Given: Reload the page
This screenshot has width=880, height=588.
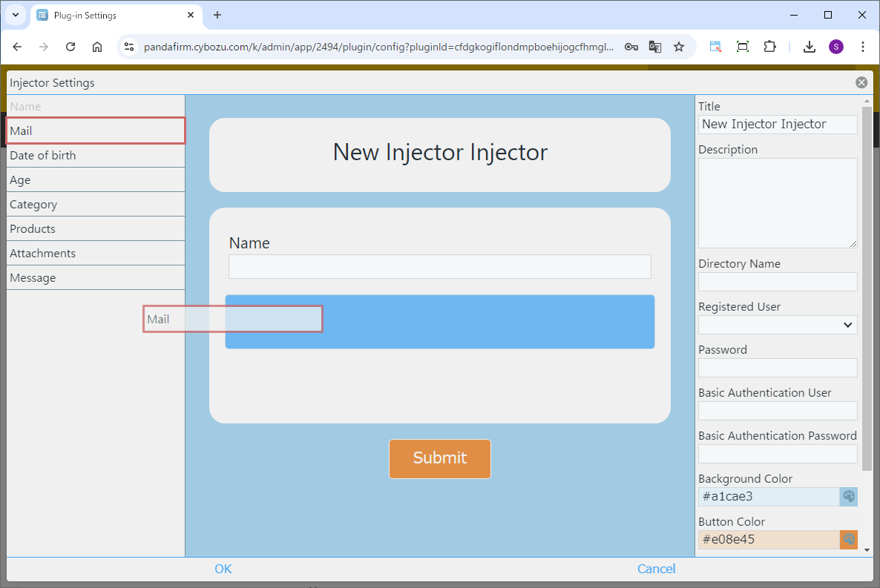Looking at the screenshot, I should click(70, 47).
